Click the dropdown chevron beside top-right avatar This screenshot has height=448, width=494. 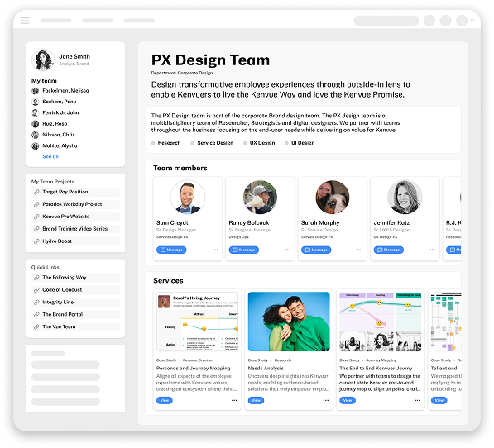point(472,21)
